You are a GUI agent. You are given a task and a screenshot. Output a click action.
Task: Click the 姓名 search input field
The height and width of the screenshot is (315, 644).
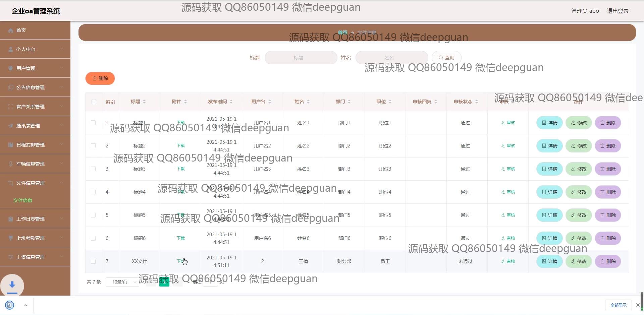(x=392, y=58)
